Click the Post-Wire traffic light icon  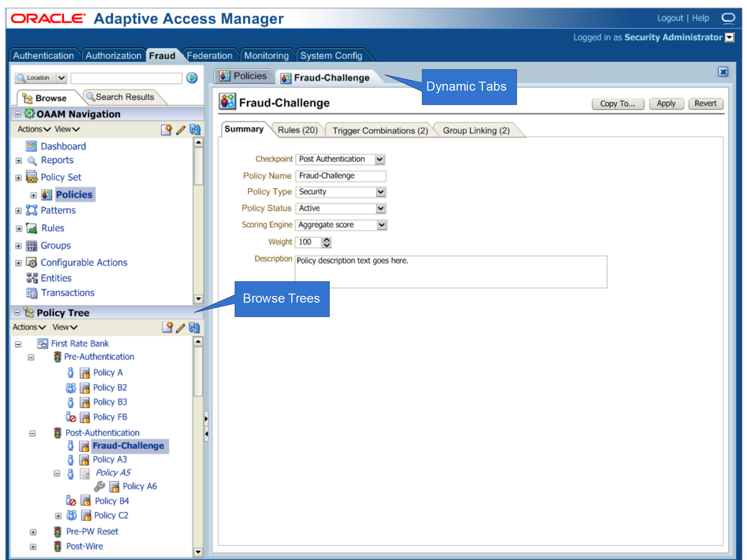coord(58,546)
